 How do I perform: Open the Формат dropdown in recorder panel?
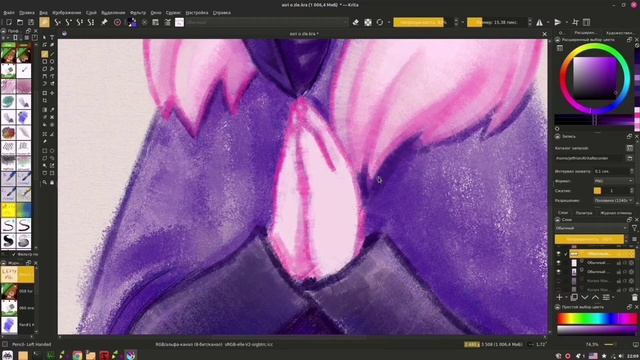click(613, 181)
